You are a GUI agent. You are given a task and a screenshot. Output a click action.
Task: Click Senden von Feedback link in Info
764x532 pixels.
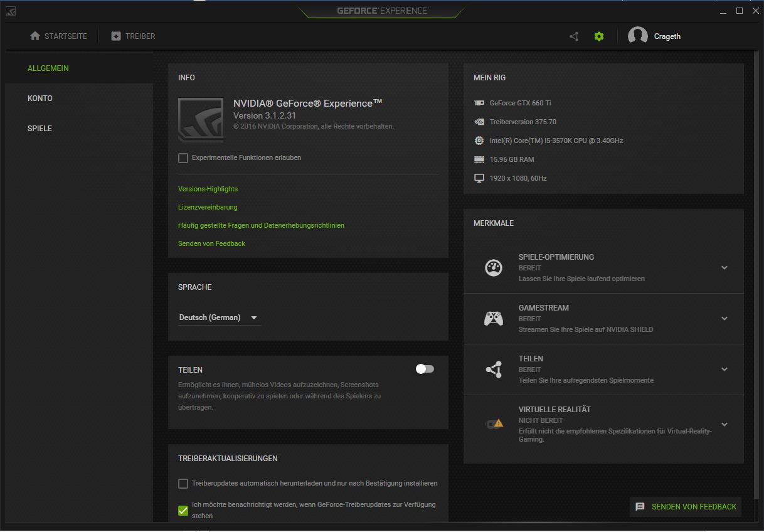211,243
